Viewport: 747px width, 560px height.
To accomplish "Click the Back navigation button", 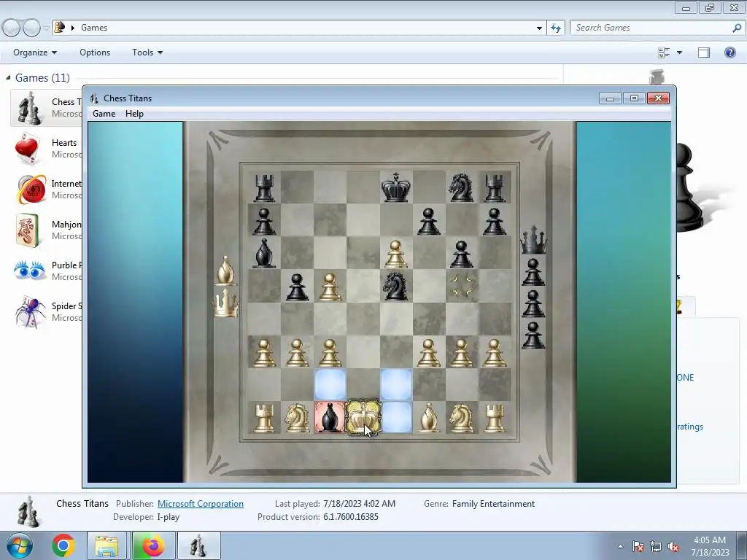I will (12, 28).
